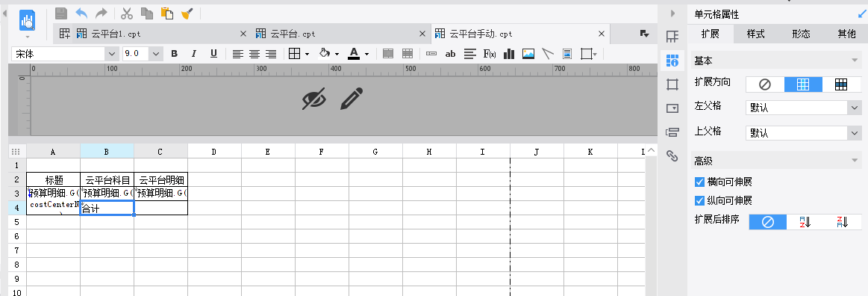Open the 扩展 tab in cell attributes
Screen dimensions: 868x296
[x=711, y=34]
